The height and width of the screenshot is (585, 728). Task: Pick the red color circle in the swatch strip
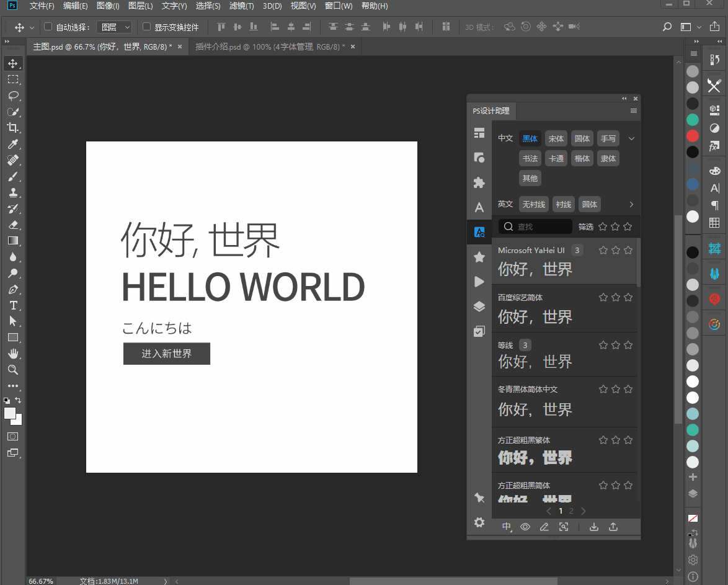coord(692,136)
